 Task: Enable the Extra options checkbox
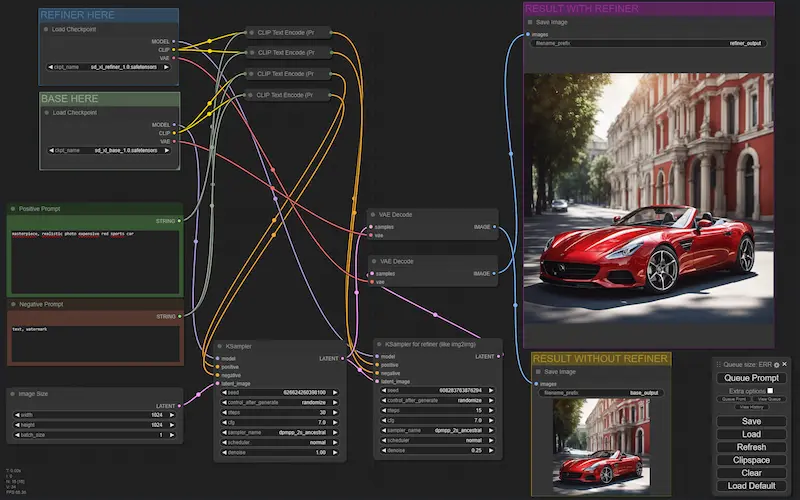pyautogui.click(x=769, y=390)
